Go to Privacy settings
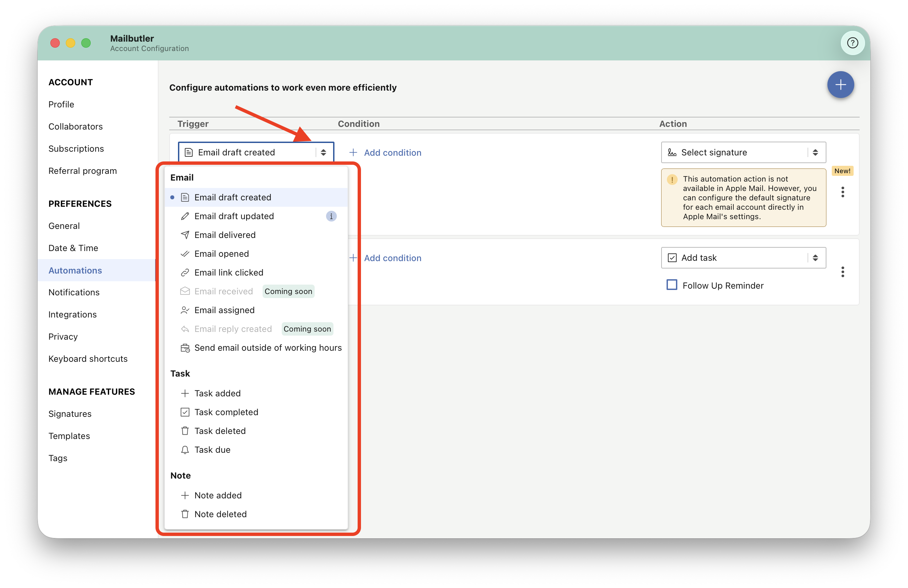The height and width of the screenshot is (588, 908). coord(63,337)
